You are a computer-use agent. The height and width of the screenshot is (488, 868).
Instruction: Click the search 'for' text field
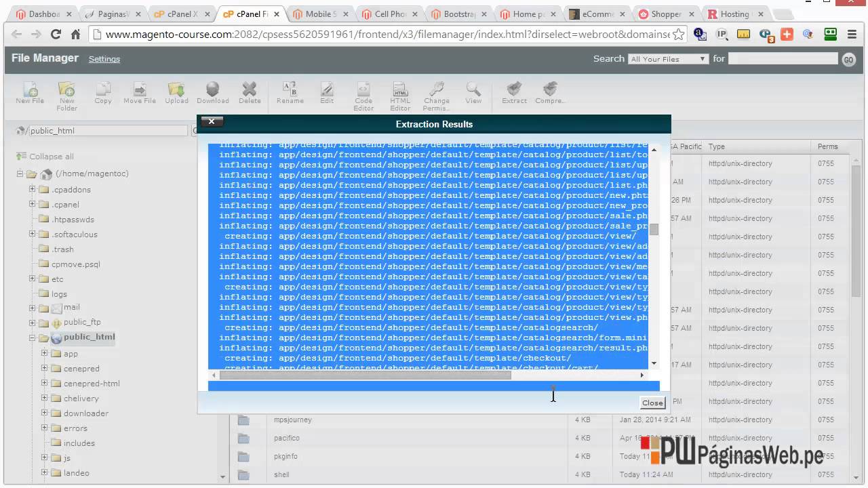783,59
